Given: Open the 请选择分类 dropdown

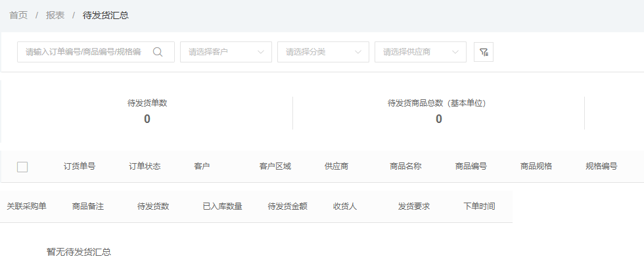Looking at the screenshot, I should [x=323, y=52].
